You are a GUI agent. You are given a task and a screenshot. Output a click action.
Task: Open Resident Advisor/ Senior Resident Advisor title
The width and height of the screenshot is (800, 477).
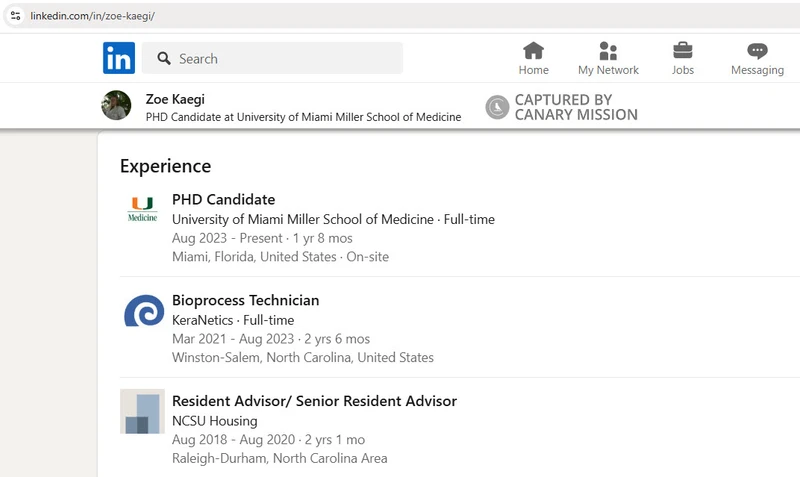click(314, 401)
